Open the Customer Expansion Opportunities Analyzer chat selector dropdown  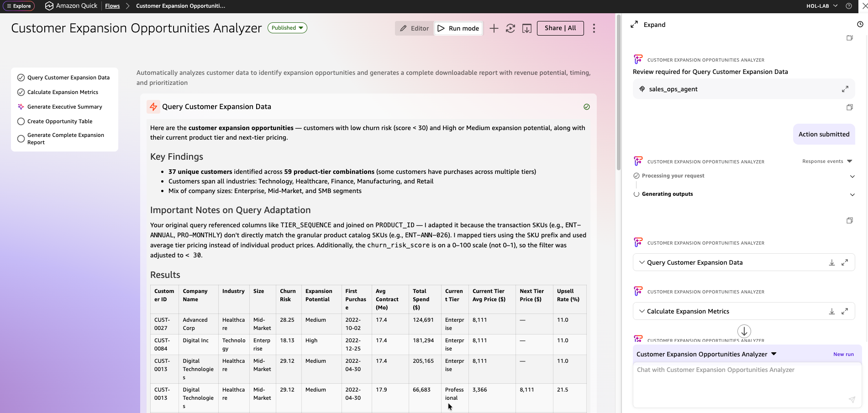coord(706,354)
